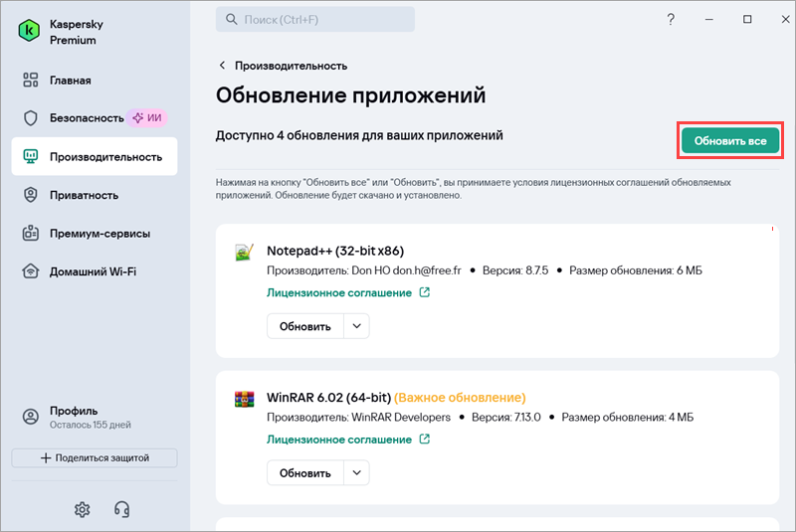Open support via the headset icon
The image size is (796, 532).
(x=121, y=509)
